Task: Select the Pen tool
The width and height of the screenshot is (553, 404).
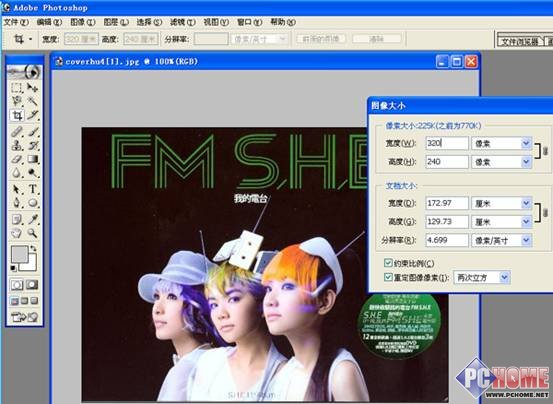Action: (x=17, y=203)
